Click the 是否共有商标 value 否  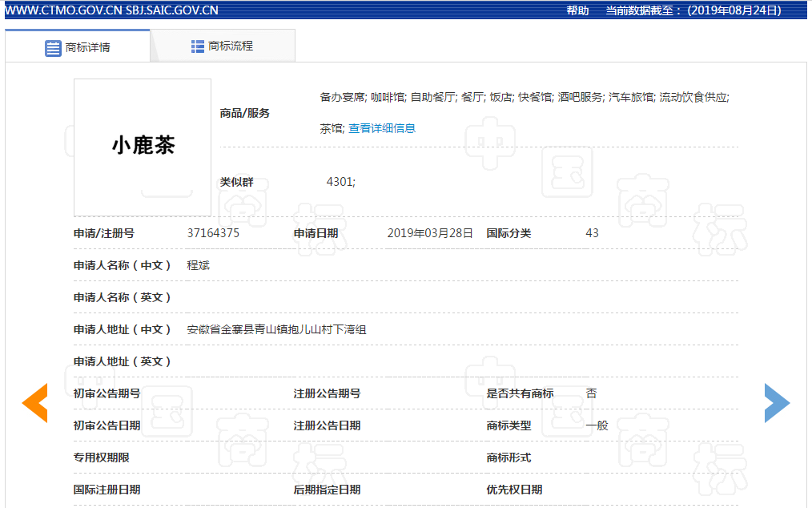point(591,393)
